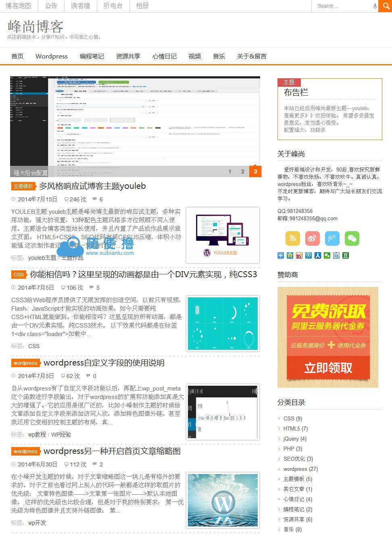Select active slide 3 indicator

pyautogui.click(x=255, y=171)
